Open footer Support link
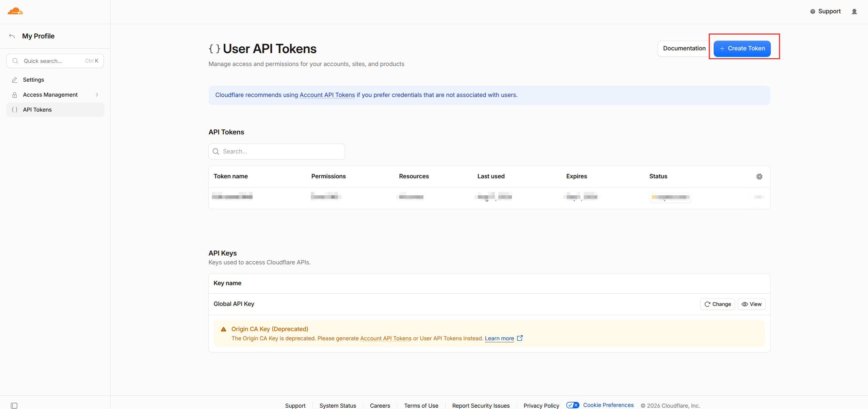The height and width of the screenshot is (409, 868). (295, 405)
